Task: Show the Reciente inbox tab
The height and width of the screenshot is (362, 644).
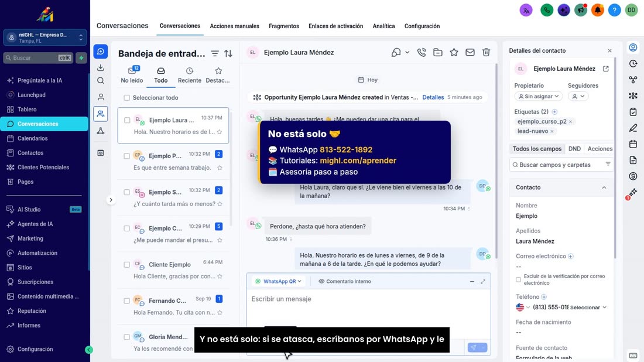Action: tap(189, 75)
